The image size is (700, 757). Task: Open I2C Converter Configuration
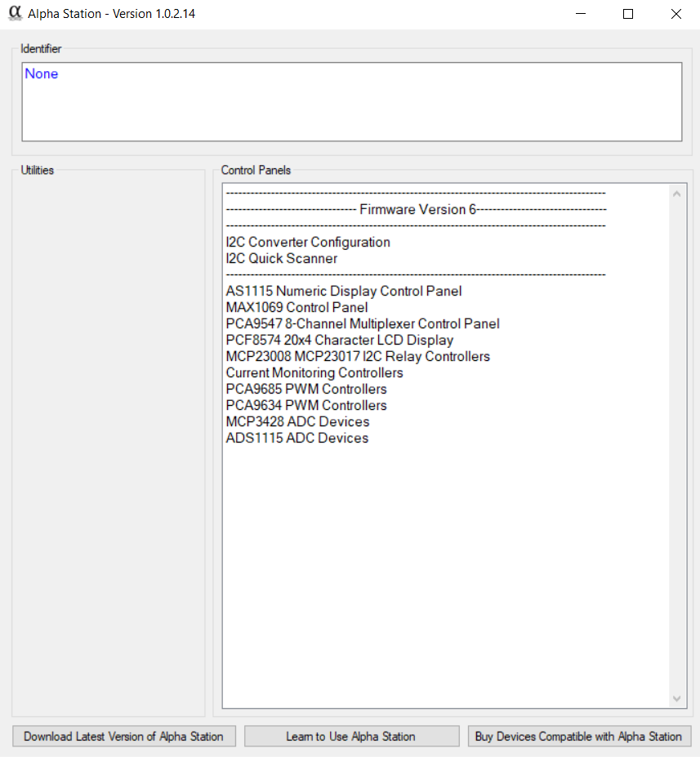click(x=308, y=243)
